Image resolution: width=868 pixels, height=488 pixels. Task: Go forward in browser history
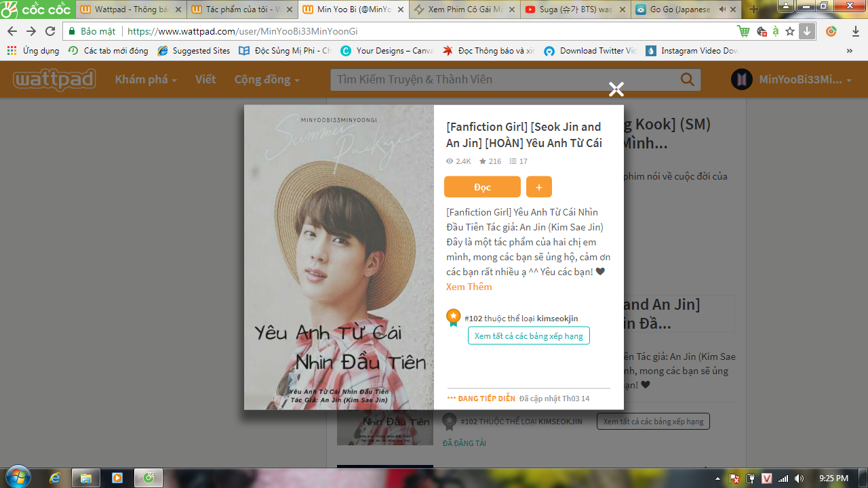[x=31, y=31]
